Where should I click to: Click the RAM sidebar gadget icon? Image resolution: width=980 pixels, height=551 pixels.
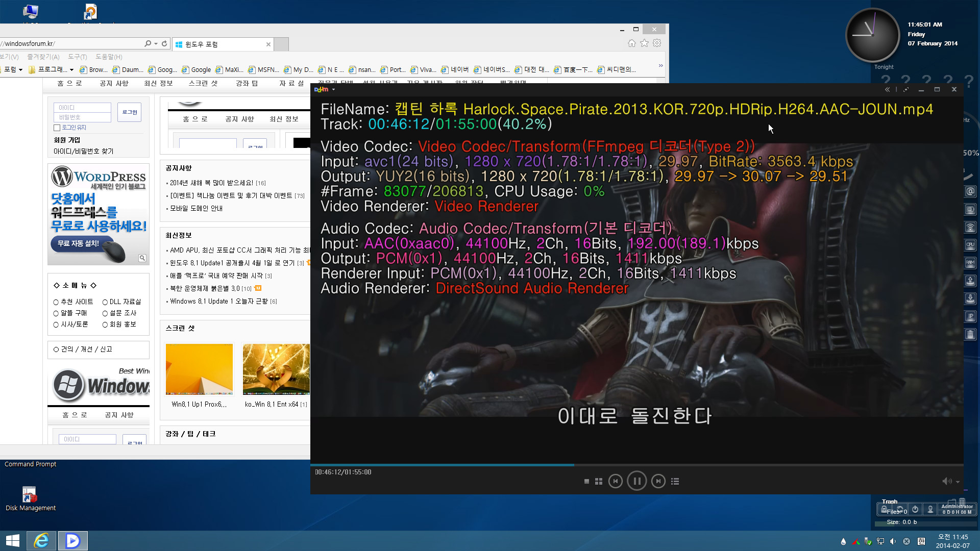click(x=970, y=263)
